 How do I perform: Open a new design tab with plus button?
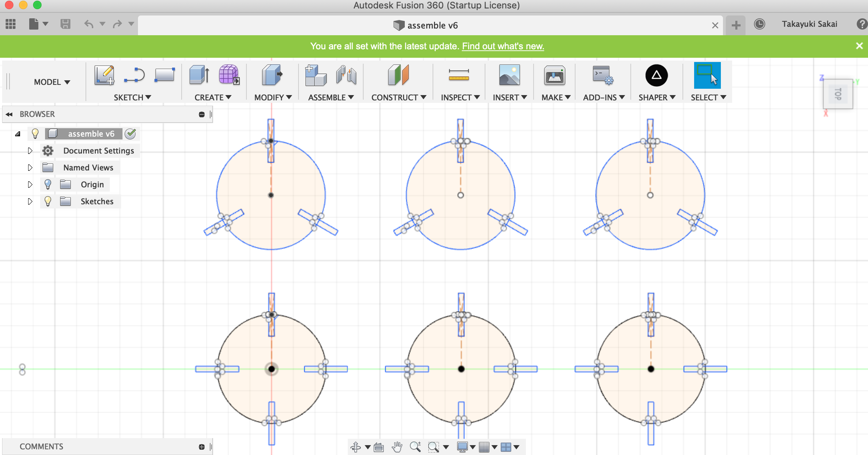(736, 25)
